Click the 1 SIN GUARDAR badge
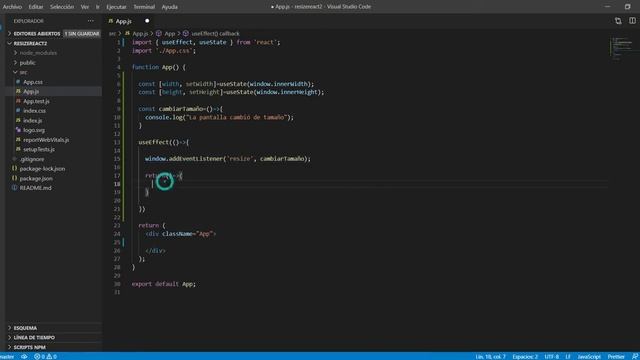Viewport: 640px width, 360px height. (82, 33)
